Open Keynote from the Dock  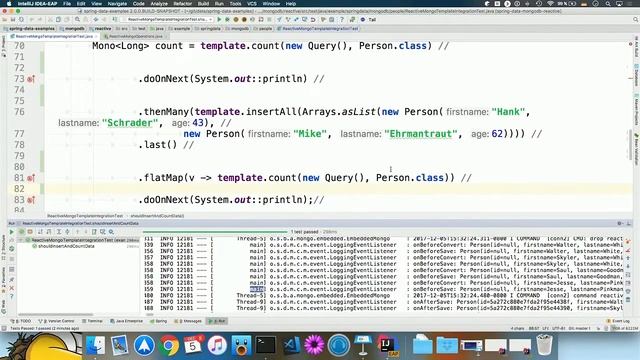click(x=362, y=345)
